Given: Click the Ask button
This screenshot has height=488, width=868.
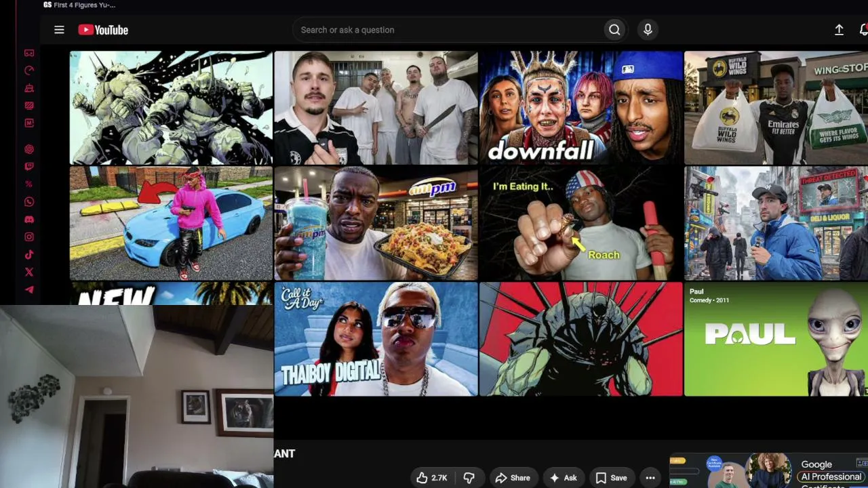Looking at the screenshot, I should click(564, 478).
